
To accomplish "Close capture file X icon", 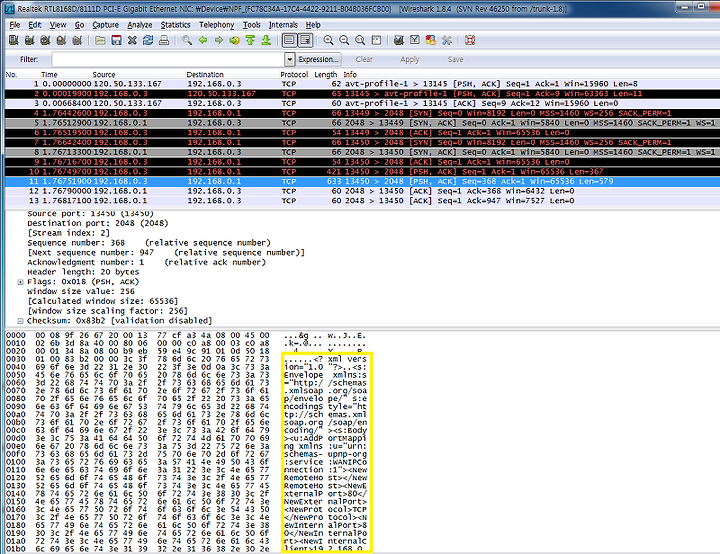I will pos(132,40).
